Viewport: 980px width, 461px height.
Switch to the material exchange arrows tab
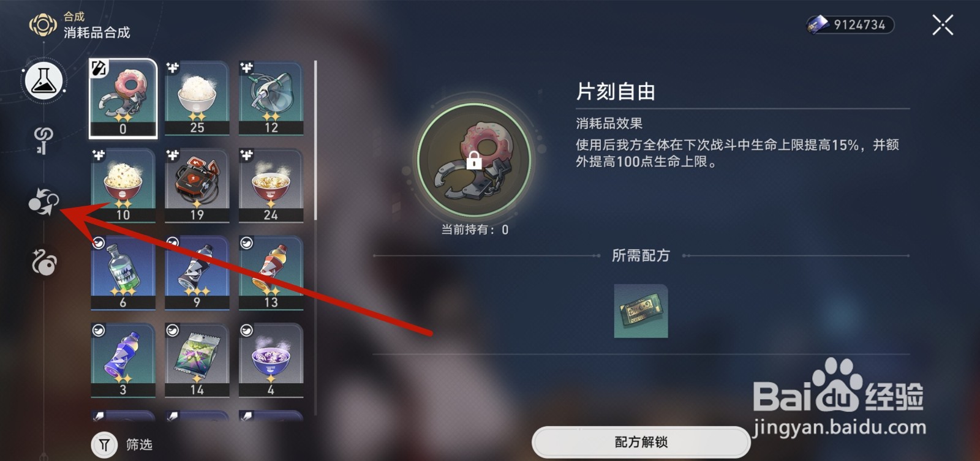pyautogui.click(x=43, y=201)
